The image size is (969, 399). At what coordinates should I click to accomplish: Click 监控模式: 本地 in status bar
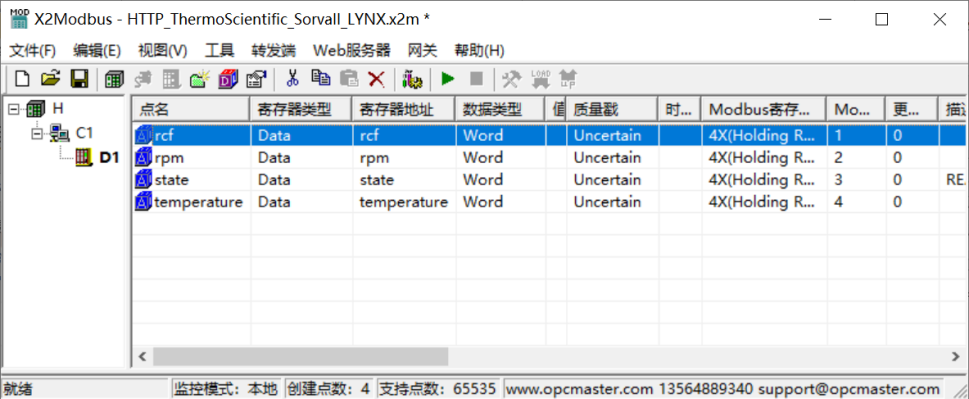(x=226, y=389)
